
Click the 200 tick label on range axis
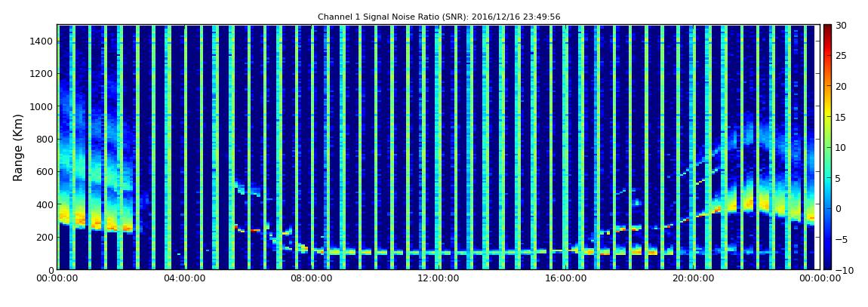(x=45, y=238)
